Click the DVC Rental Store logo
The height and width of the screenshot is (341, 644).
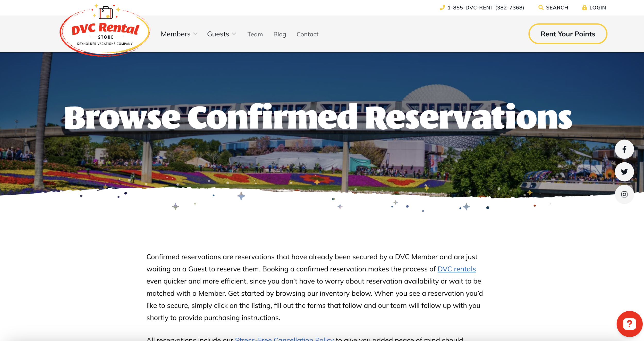pos(105,31)
